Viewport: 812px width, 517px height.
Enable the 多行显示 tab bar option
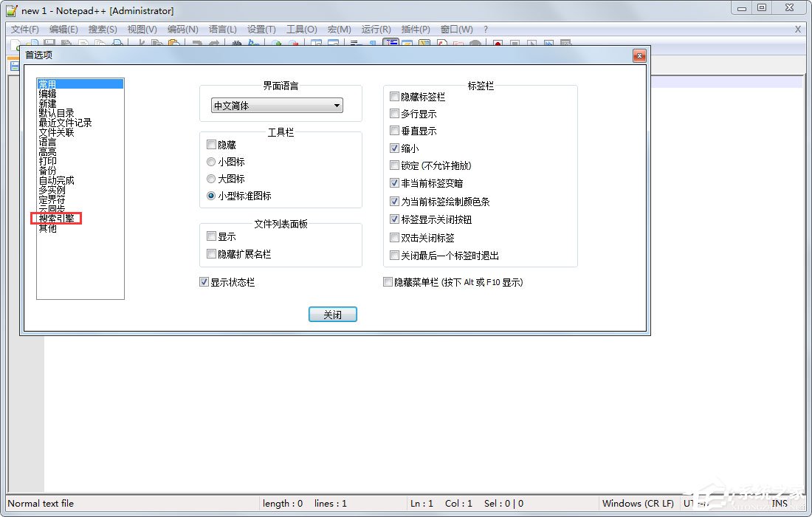pyautogui.click(x=395, y=114)
